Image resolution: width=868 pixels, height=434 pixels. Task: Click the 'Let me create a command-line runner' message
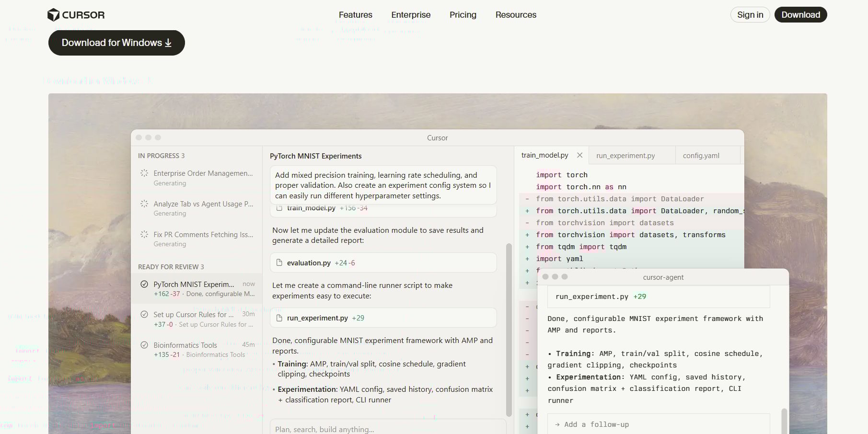(362, 290)
